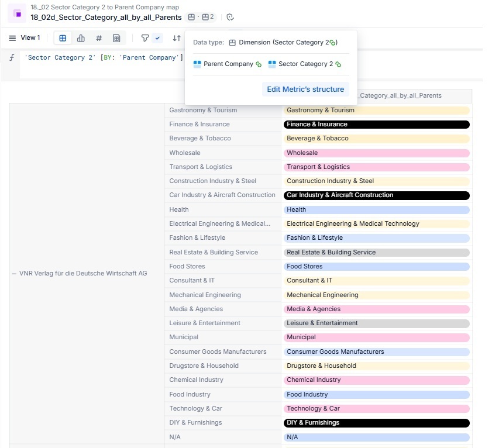Click the 'Food Industry' row label

tap(190, 394)
